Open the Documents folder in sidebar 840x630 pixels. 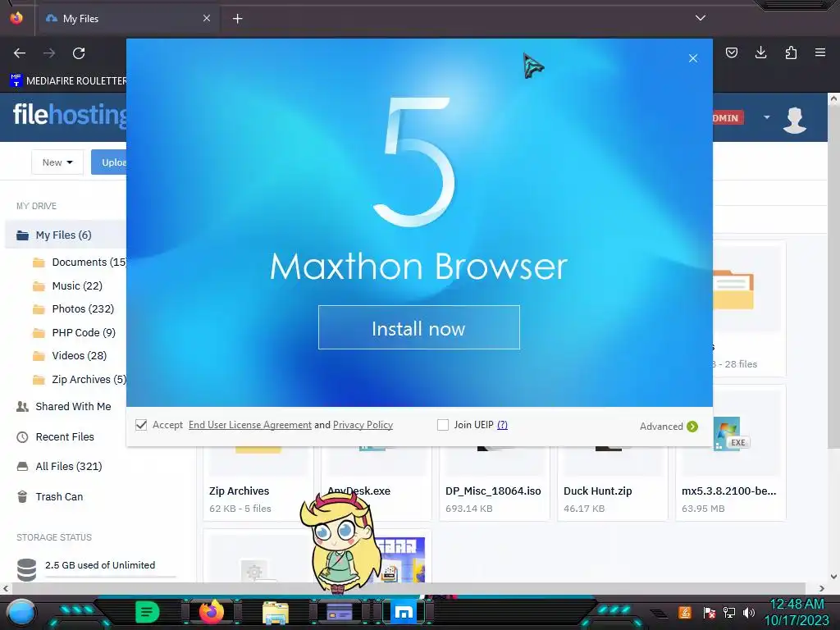click(x=80, y=262)
